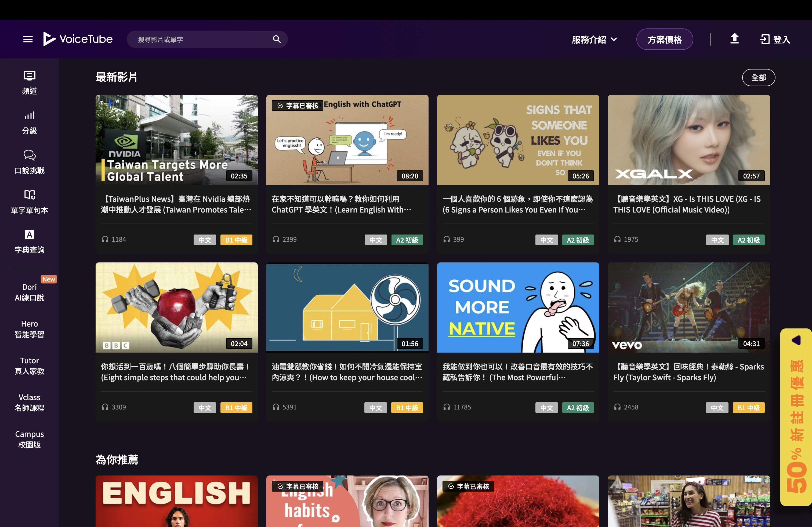Click the search magnifier icon
The height and width of the screenshot is (527, 812).
point(277,39)
